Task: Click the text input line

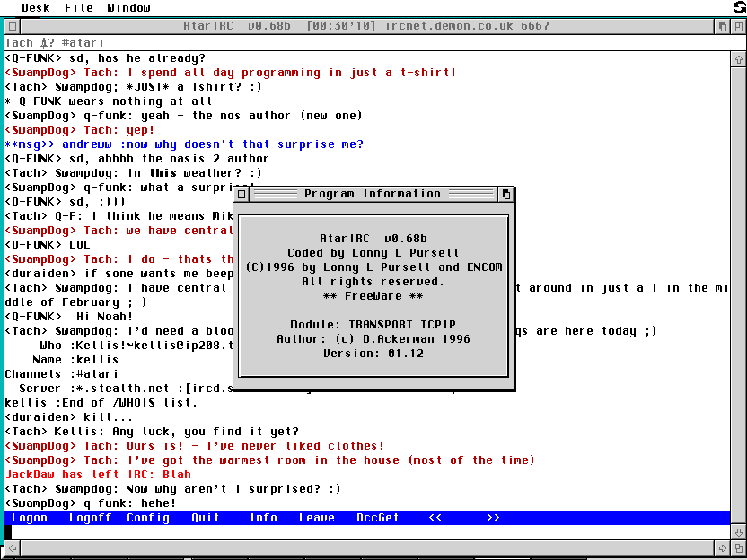Action: point(367,532)
